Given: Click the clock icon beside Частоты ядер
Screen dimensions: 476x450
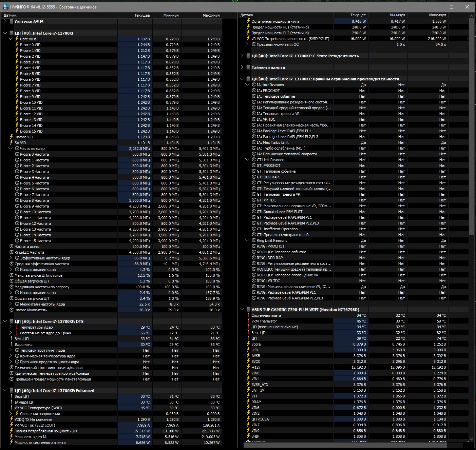Looking at the screenshot, I should pyautogui.click(x=17, y=149).
